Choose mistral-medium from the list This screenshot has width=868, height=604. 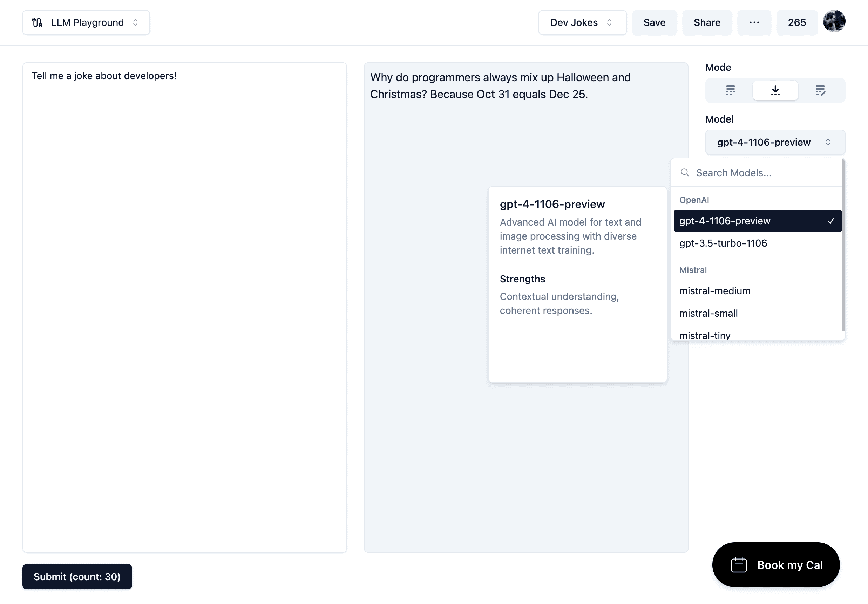click(714, 291)
